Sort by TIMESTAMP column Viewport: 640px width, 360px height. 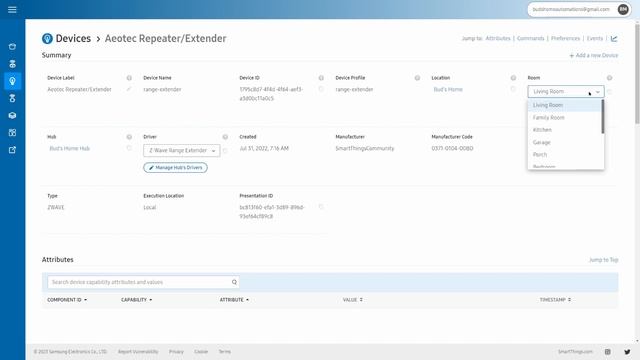(555, 300)
